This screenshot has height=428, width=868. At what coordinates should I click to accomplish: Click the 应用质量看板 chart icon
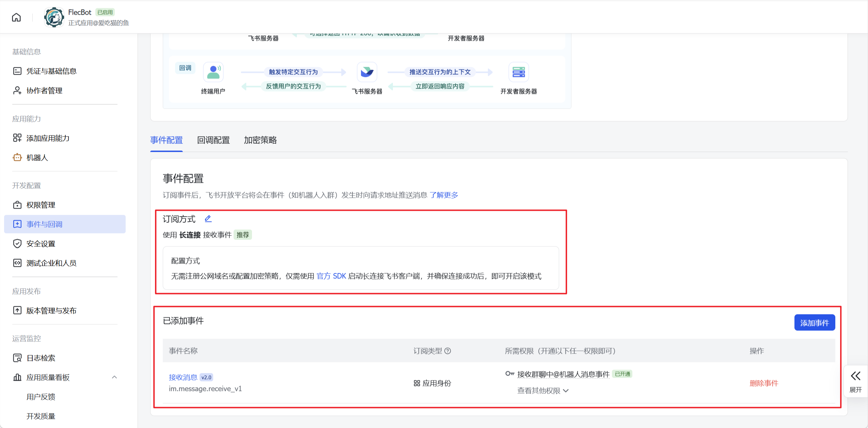click(17, 377)
